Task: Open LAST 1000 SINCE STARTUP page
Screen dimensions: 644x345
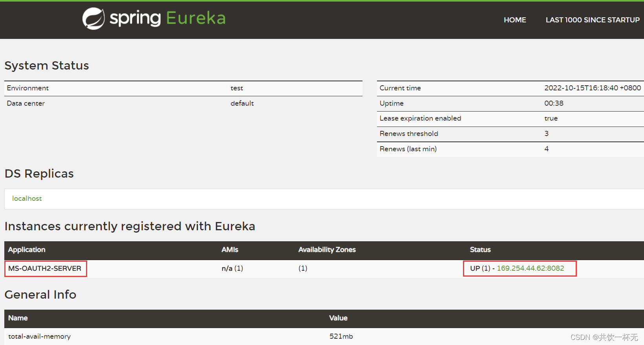Action: pos(593,20)
